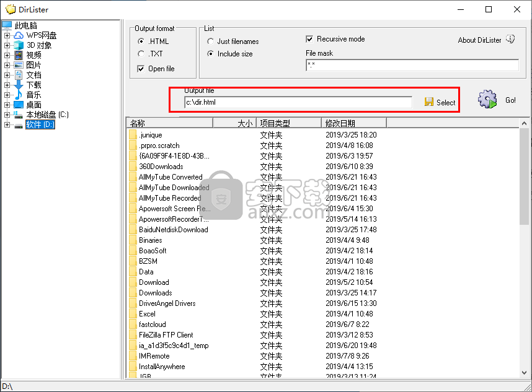Select the 下载 arrow icon
This screenshot has height=392, width=532.
(19, 85)
